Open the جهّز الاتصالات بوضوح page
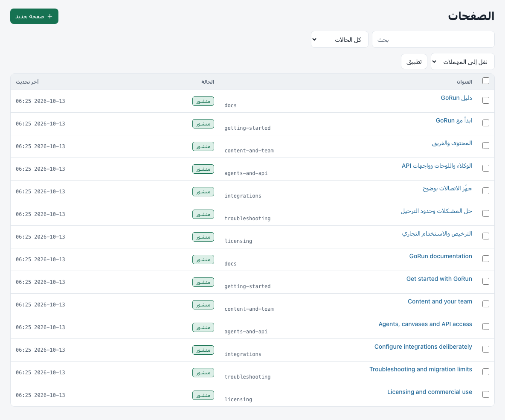Screen dimensions: 505x420 (447, 188)
